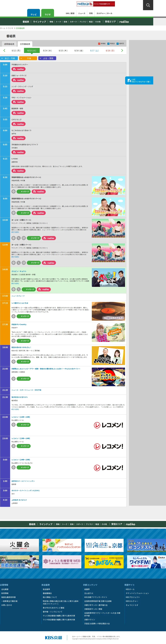
Task: Click radiko button for S-PERKI
Action: [19, 171]
